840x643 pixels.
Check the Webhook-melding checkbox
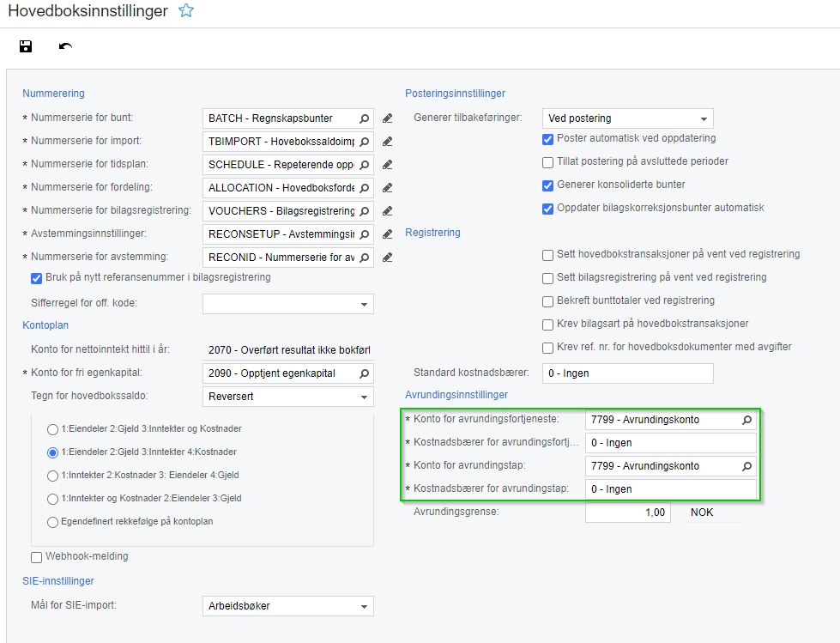point(36,557)
